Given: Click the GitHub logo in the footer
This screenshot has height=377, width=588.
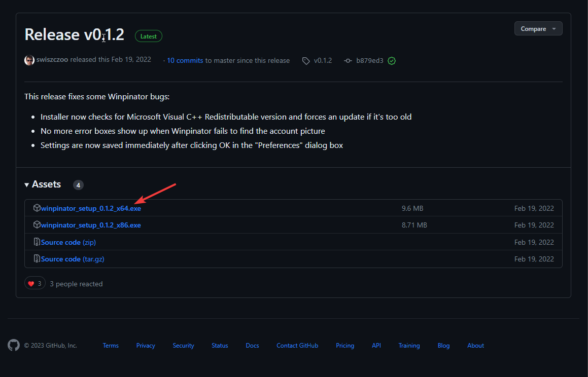Looking at the screenshot, I should 14,345.
